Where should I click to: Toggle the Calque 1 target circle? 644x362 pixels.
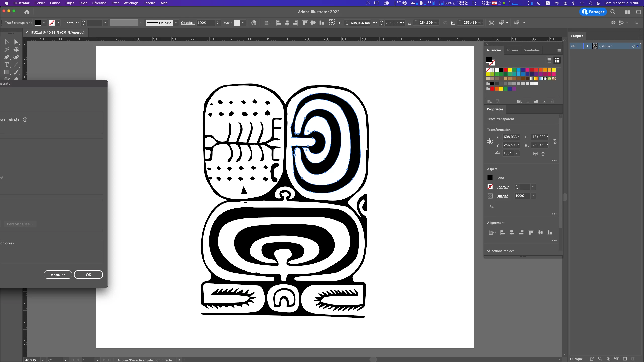point(633,46)
